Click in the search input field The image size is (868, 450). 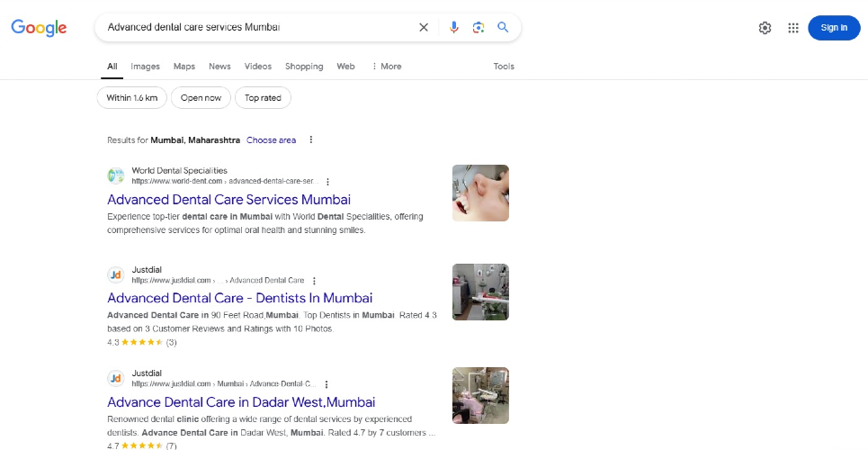point(257,27)
